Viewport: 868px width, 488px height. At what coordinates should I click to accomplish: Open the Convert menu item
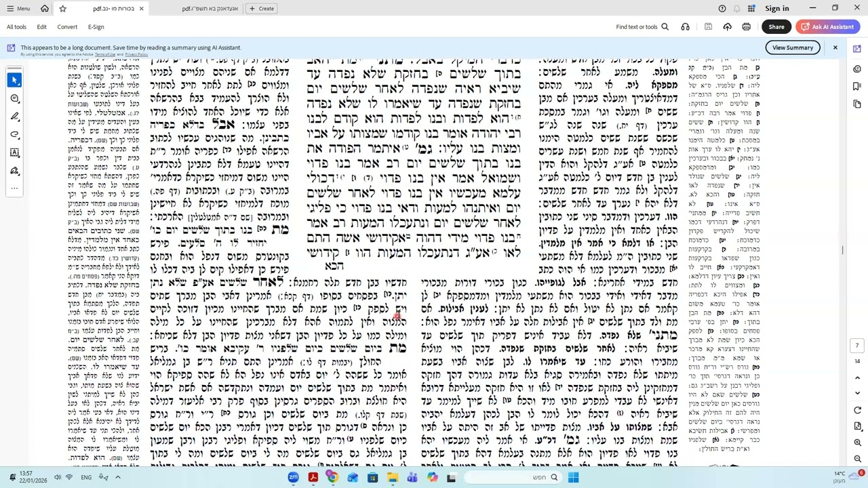(x=67, y=27)
